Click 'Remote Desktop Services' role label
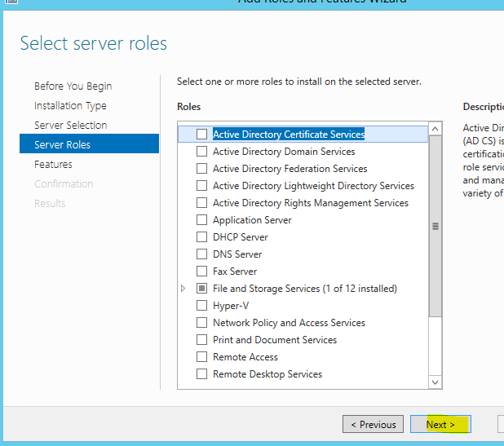This screenshot has width=504, height=446. click(267, 374)
